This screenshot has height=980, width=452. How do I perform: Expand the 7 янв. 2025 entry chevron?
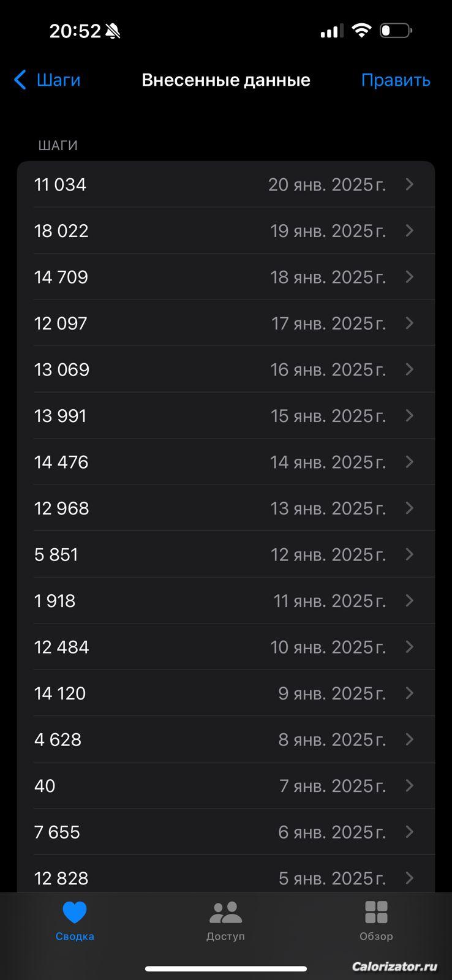(x=410, y=786)
